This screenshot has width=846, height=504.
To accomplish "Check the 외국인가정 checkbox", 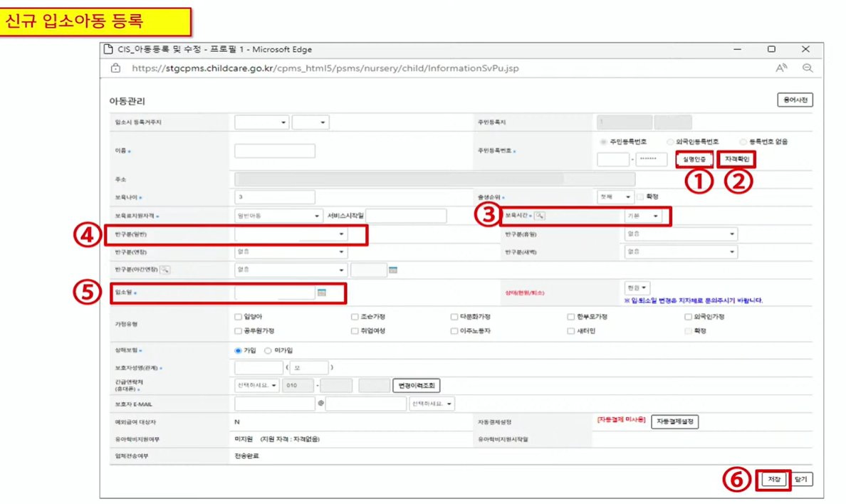I will coord(688,317).
